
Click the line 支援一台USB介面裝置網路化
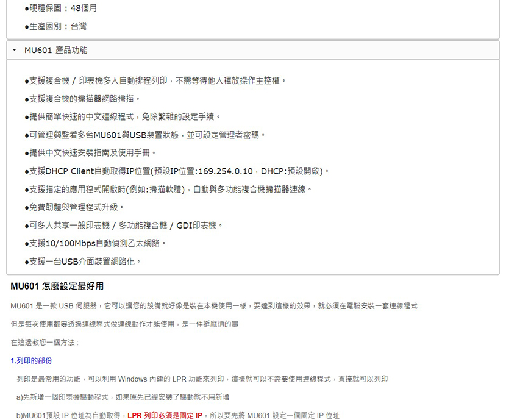coord(83,262)
